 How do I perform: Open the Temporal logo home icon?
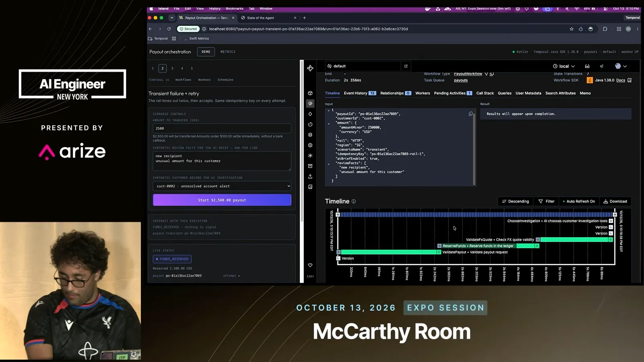[x=310, y=68]
